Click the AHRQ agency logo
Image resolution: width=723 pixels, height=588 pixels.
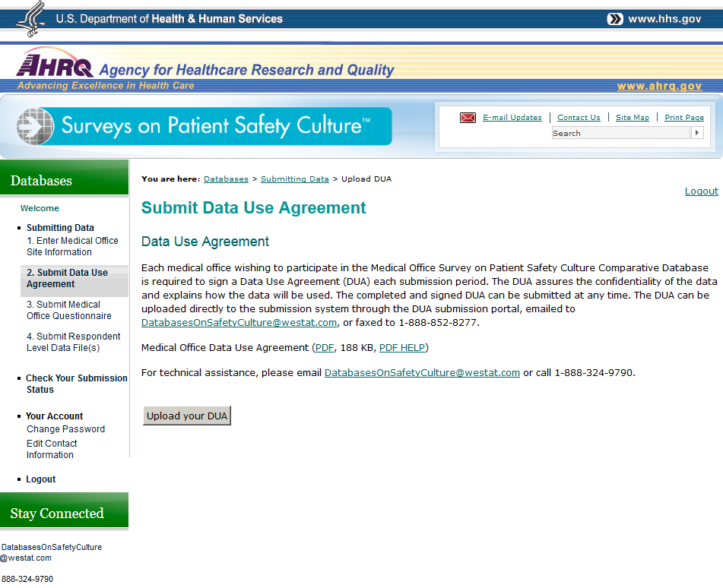click(x=55, y=65)
